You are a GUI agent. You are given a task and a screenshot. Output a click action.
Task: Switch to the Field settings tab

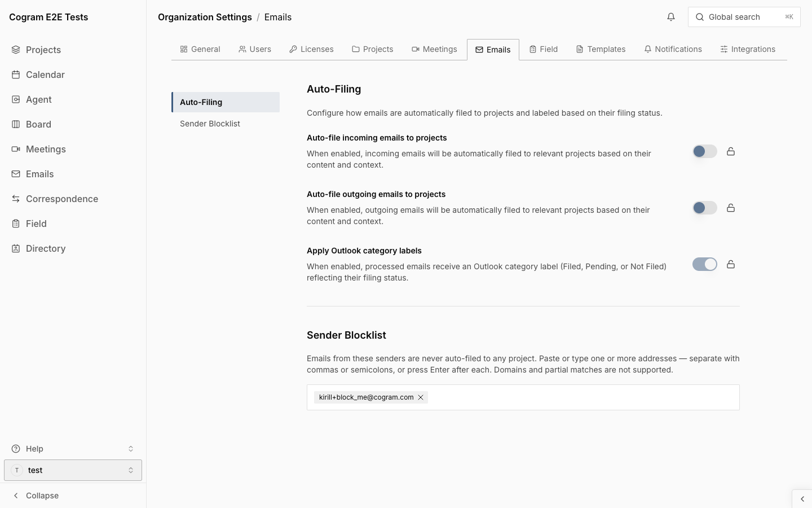pos(544,49)
